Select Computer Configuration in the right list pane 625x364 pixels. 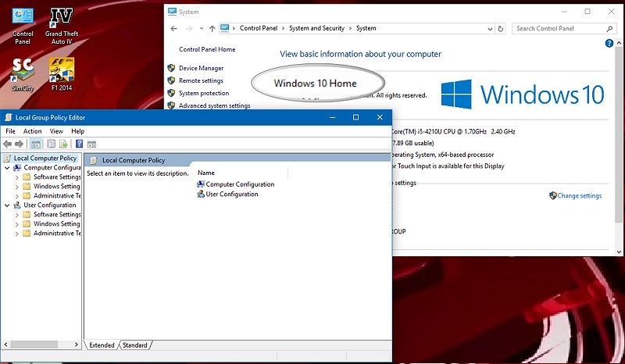(240, 184)
